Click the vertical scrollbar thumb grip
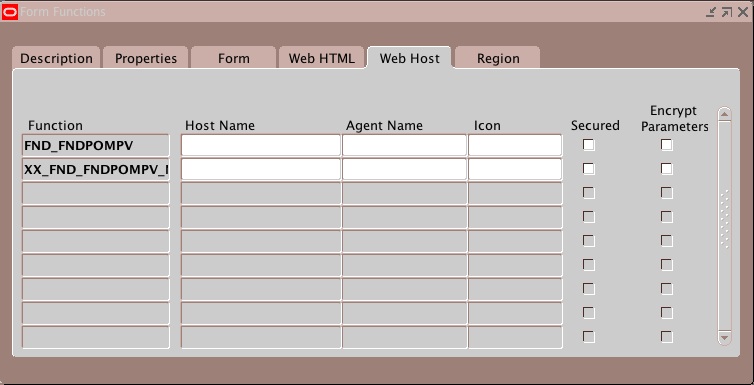Image resolution: width=754 pixels, height=385 pixels. [x=725, y=219]
